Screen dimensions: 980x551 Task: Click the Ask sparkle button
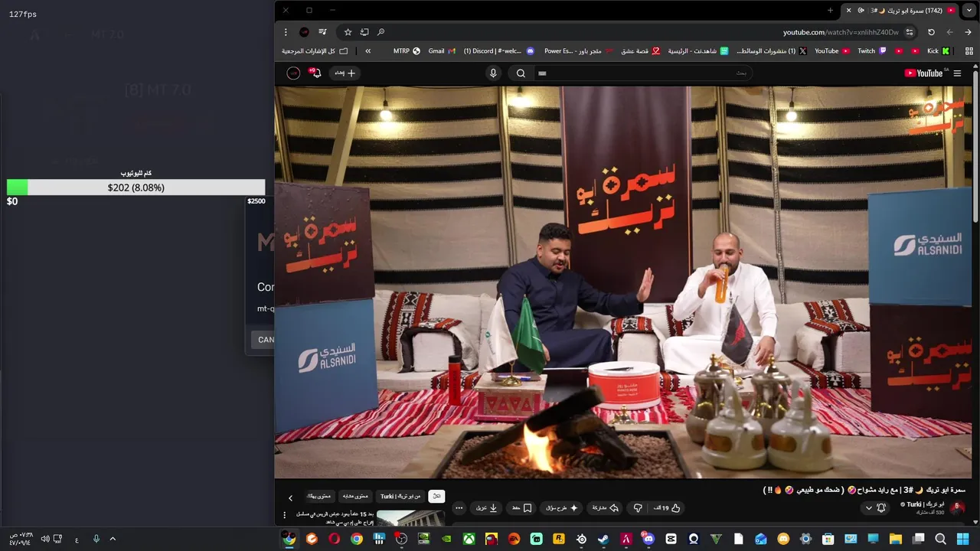[x=563, y=508]
